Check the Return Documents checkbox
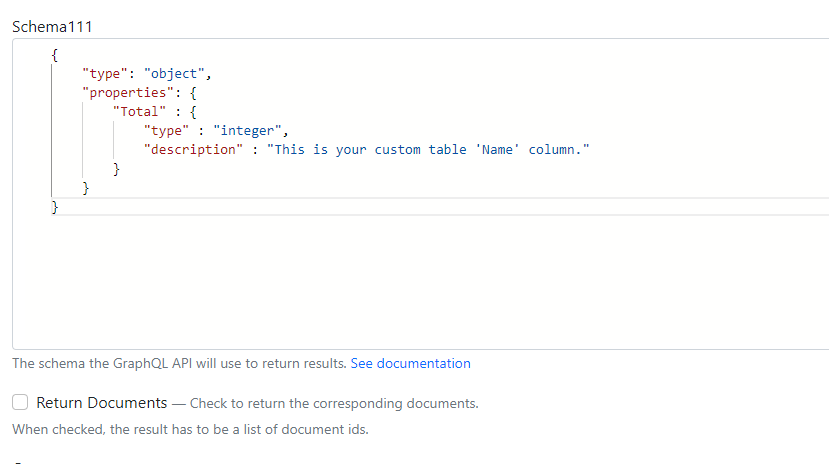The width and height of the screenshot is (829, 464). click(x=20, y=403)
